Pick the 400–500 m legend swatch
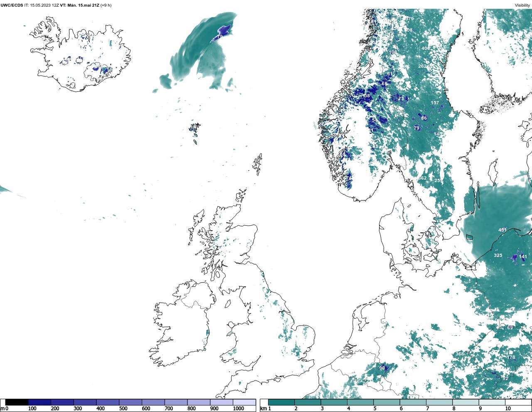This screenshot has height=412, width=532. 108,402
